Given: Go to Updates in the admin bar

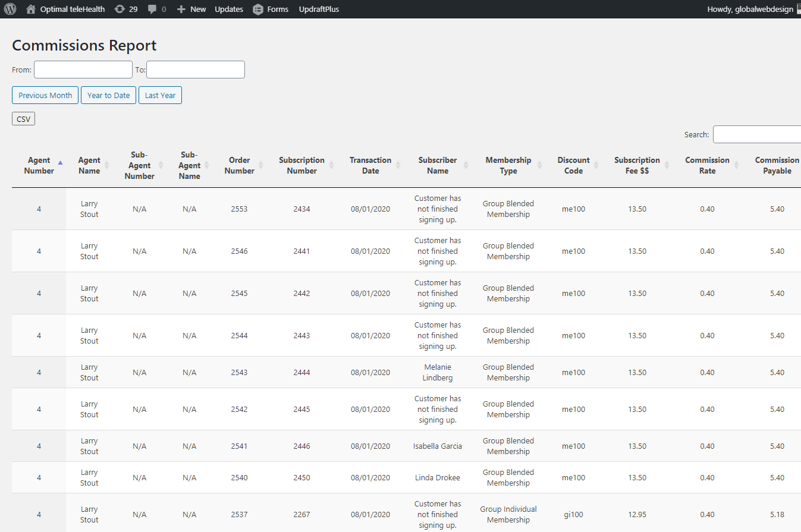Looking at the screenshot, I should pos(229,9).
